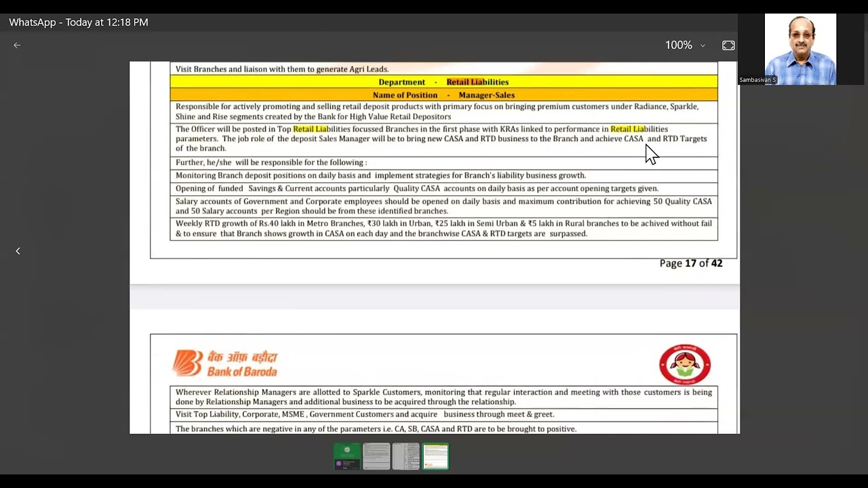Click the 'Manager-Sales' position title
Image resolution: width=868 pixels, height=488 pixels.
pyautogui.click(x=486, y=95)
